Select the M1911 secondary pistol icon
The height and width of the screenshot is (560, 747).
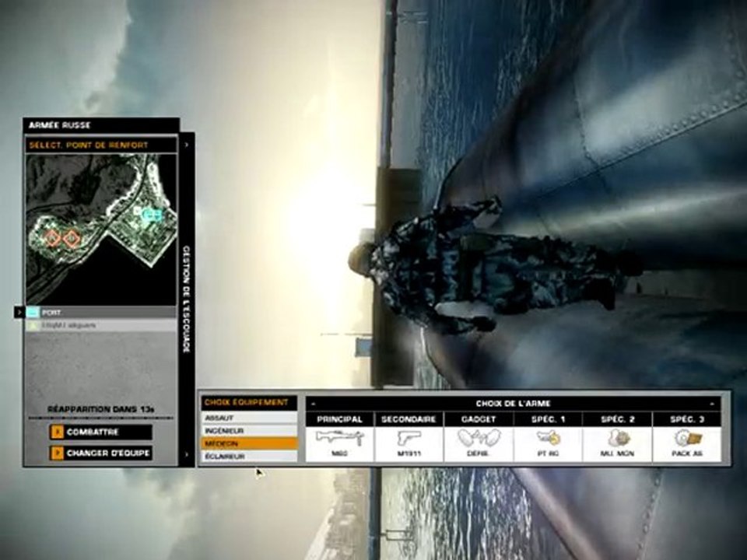click(x=409, y=438)
